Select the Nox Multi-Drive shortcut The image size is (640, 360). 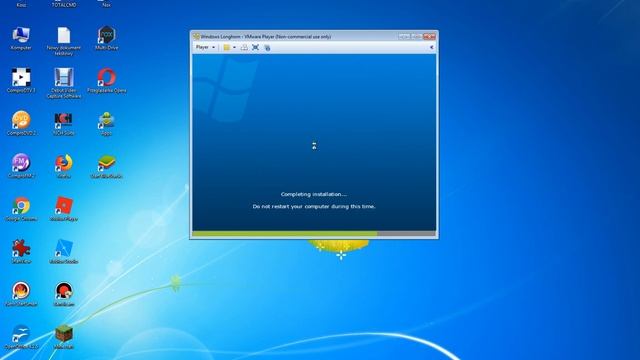click(107, 39)
